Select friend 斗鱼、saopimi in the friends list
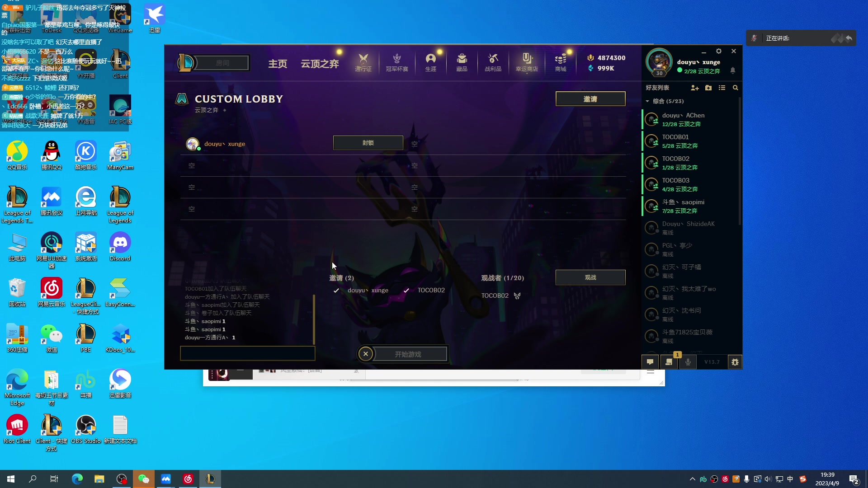Image resolution: width=868 pixels, height=488 pixels. coord(691,206)
